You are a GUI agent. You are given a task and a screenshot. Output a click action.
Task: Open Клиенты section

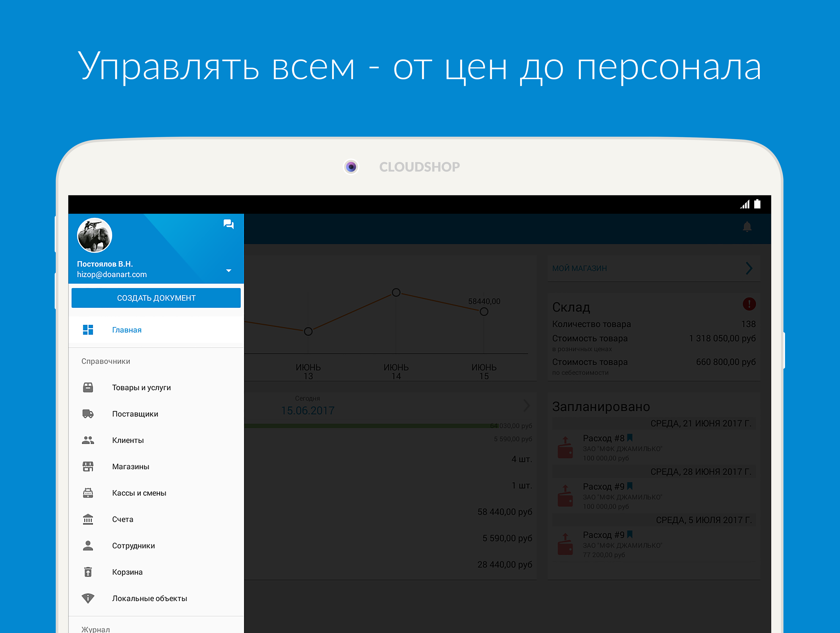(x=156, y=440)
